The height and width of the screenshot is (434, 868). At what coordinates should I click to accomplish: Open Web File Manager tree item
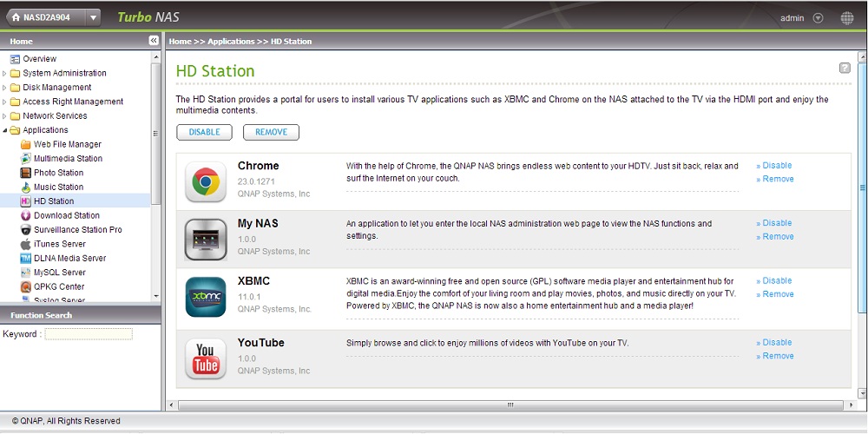pos(68,144)
